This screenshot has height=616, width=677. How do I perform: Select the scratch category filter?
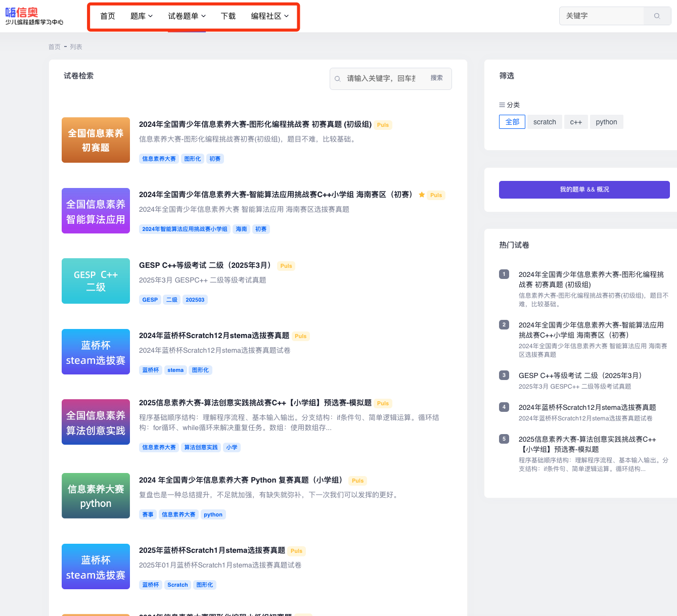point(545,122)
